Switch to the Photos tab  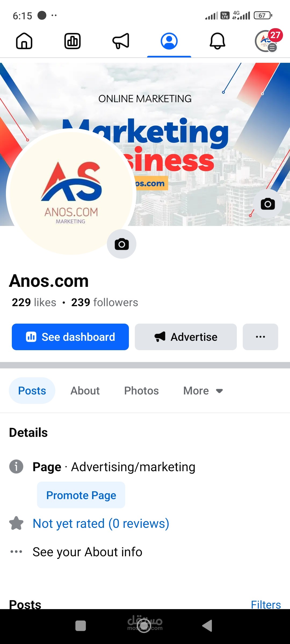142,391
